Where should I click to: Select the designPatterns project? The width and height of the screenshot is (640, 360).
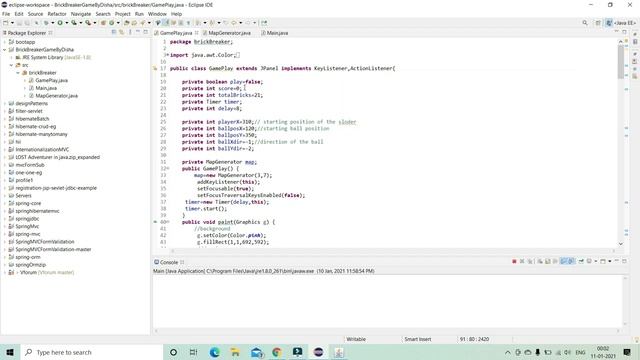pyautogui.click(x=31, y=104)
